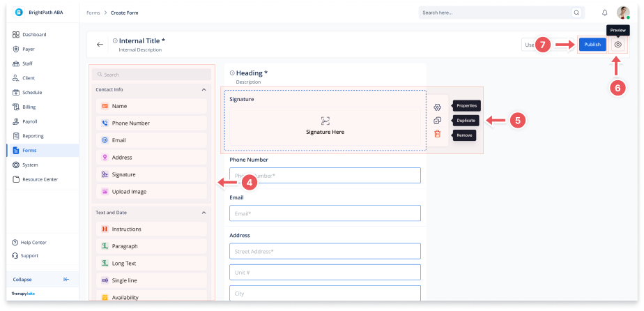The width and height of the screenshot is (644, 311).
Task: Add the Availability element
Action: pos(151,296)
